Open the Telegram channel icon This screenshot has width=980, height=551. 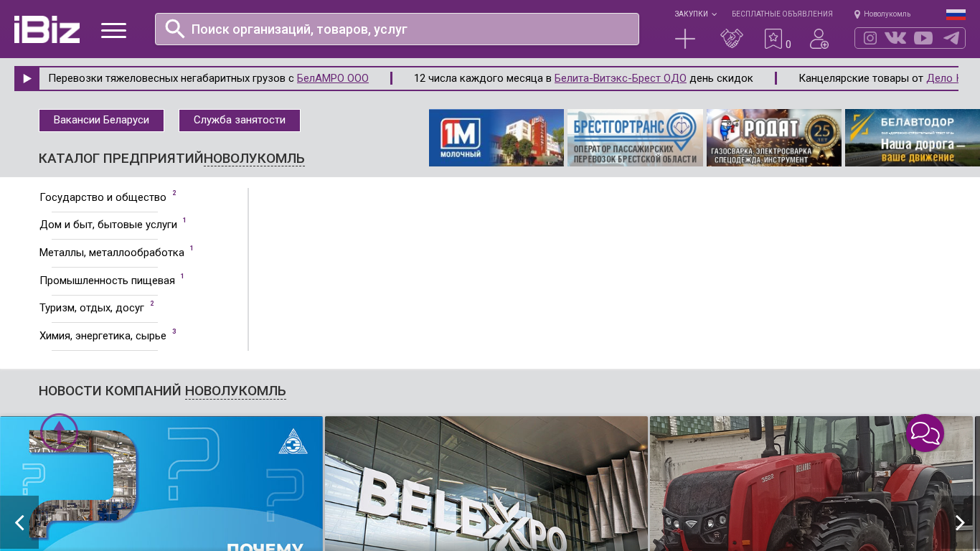tap(951, 38)
